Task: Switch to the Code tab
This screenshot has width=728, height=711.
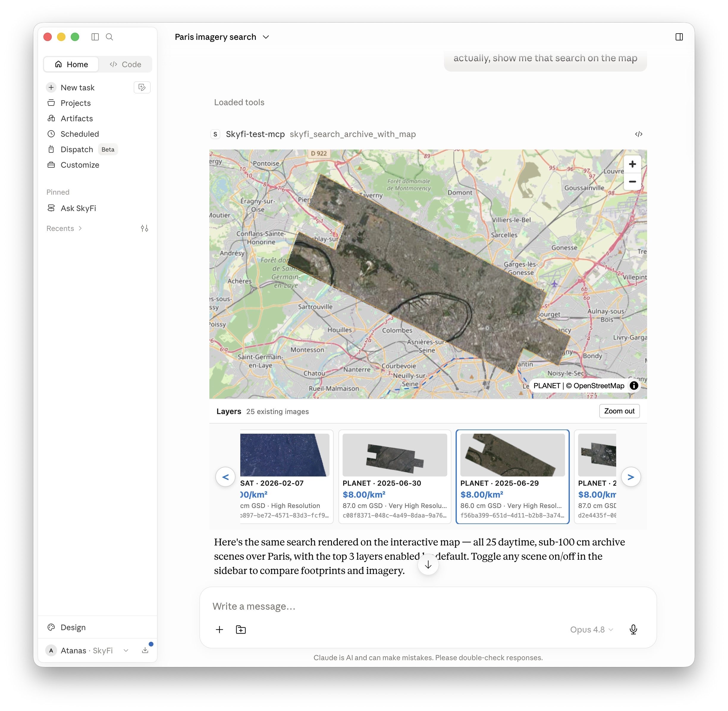Action: coord(125,64)
